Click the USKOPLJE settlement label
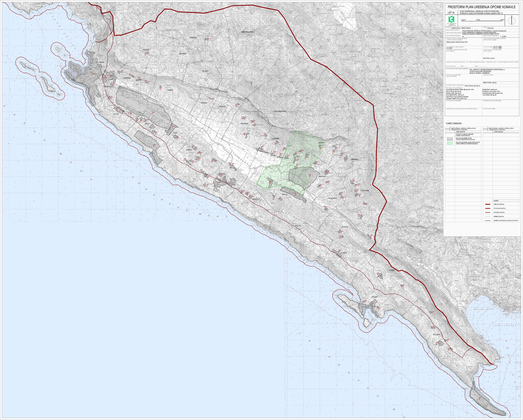Screen dimensions: 523x420 (x=127, y=78)
